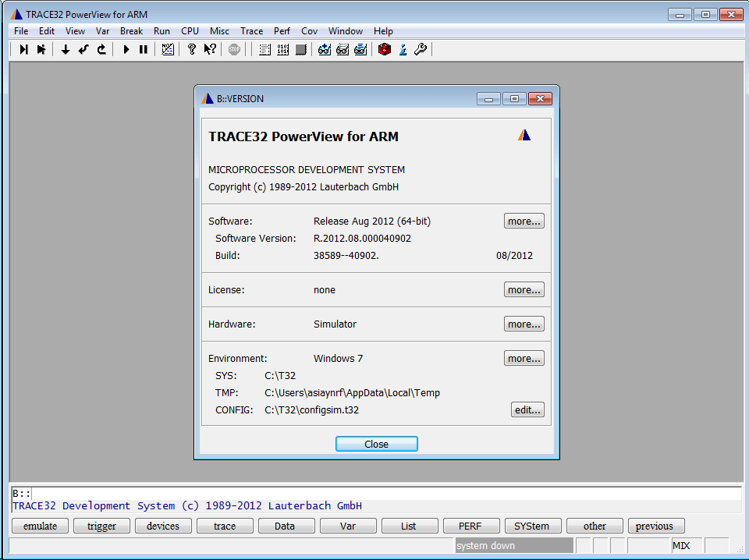Image resolution: width=749 pixels, height=560 pixels.
Task: Click the third glasses local variables icon
Action: (x=360, y=49)
